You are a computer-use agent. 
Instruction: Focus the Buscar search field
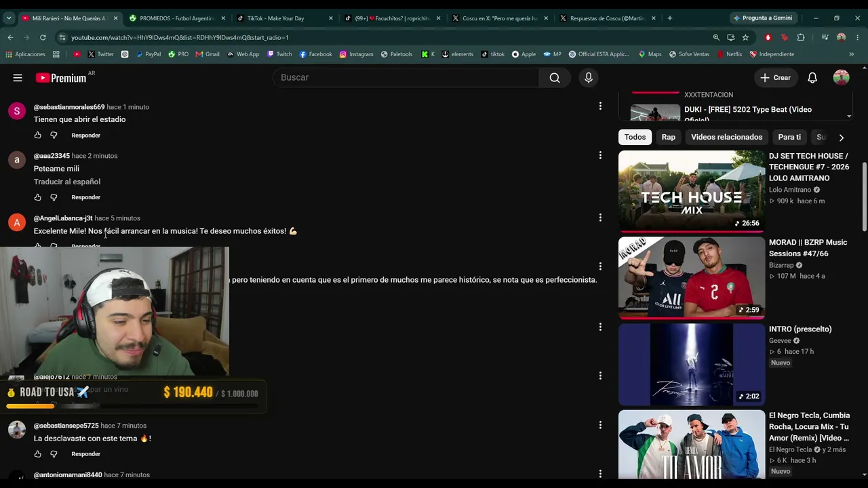406,78
